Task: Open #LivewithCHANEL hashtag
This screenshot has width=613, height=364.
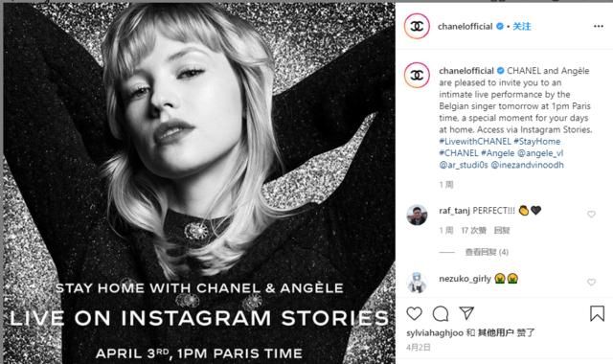Action: click(x=475, y=141)
